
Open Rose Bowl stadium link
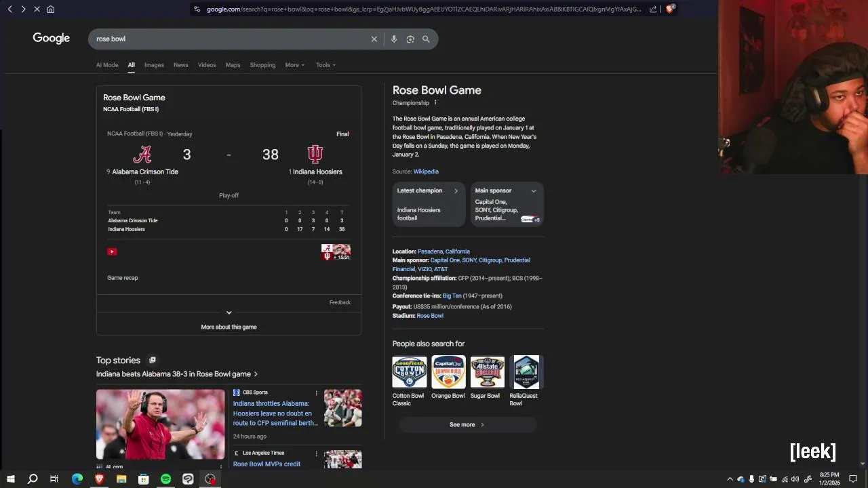click(430, 316)
